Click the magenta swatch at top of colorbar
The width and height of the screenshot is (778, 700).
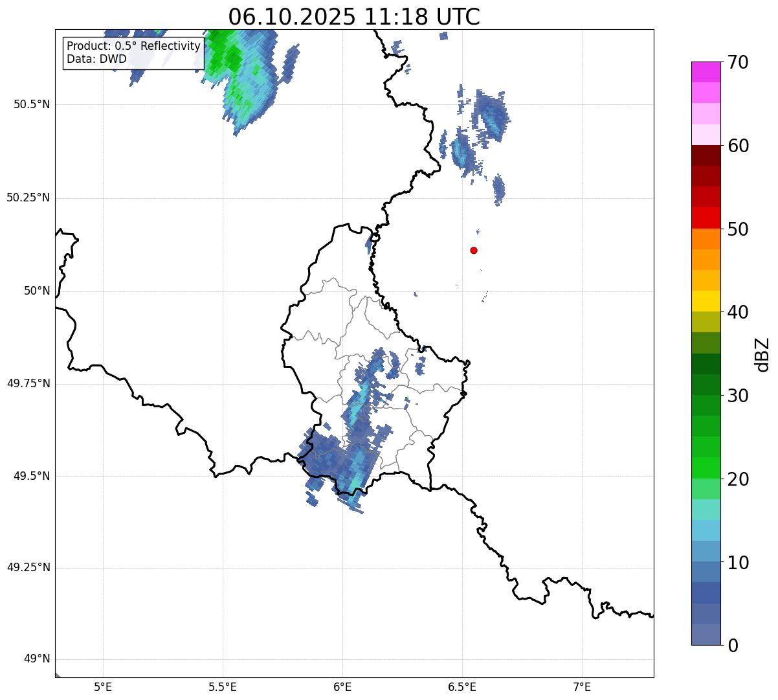pyautogui.click(x=706, y=72)
